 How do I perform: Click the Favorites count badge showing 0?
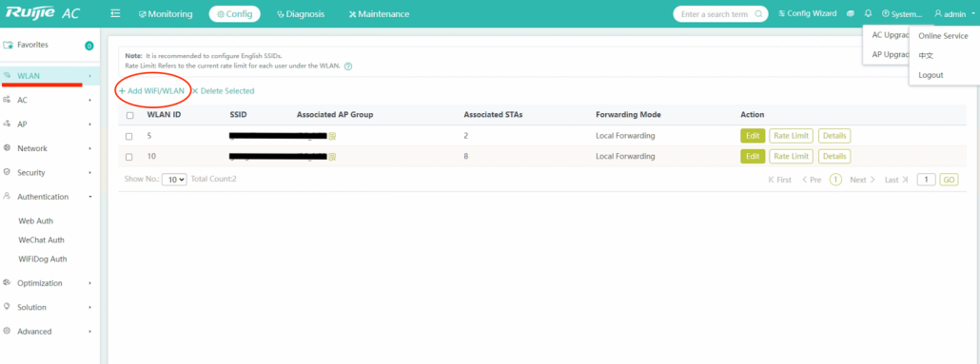point(88,46)
